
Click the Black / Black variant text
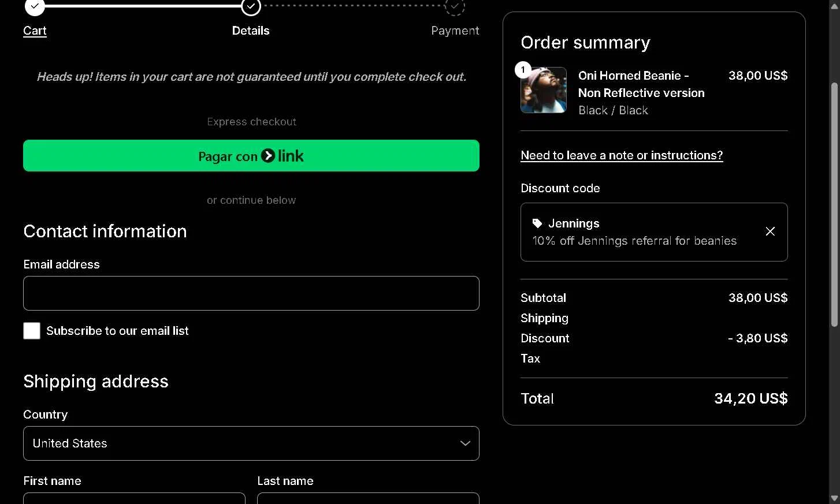pyautogui.click(x=613, y=110)
